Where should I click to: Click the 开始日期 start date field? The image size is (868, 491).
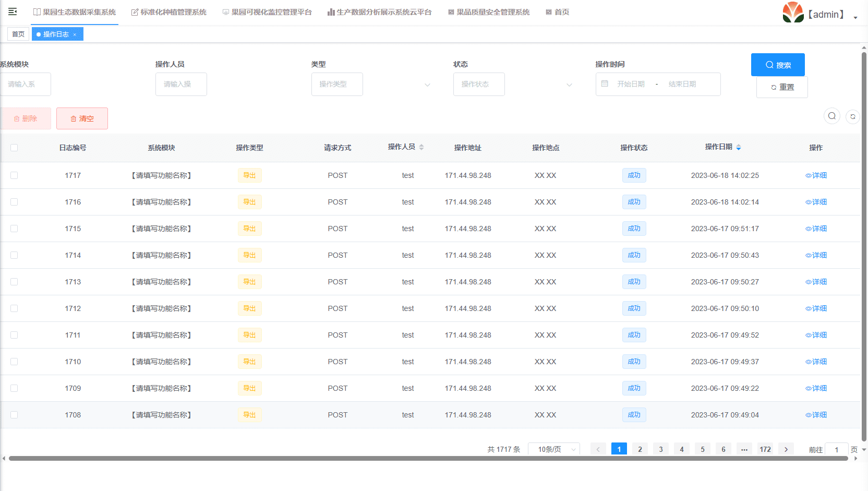(x=631, y=84)
